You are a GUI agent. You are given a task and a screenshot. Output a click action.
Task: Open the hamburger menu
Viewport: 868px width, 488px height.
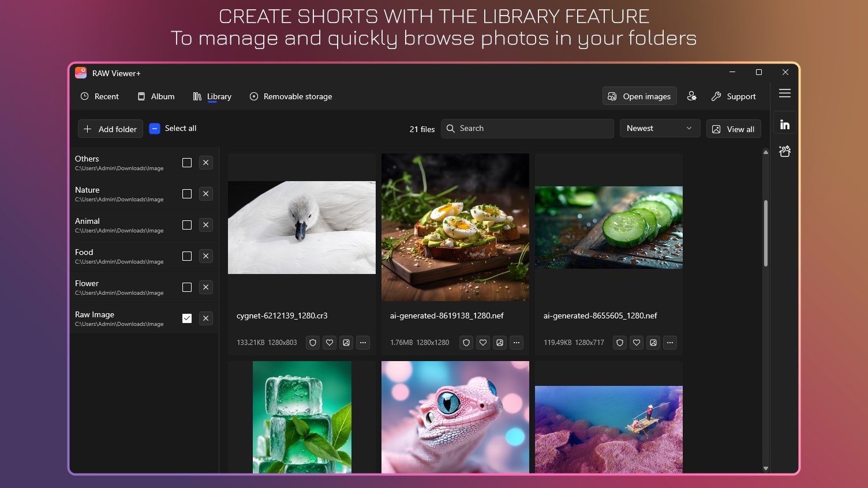(x=784, y=93)
